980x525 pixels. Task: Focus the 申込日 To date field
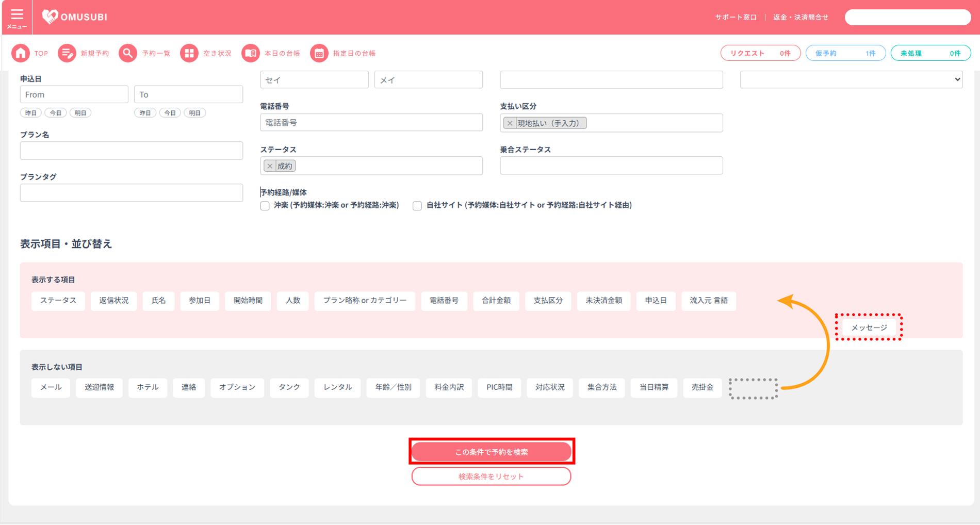click(x=188, y=94)
